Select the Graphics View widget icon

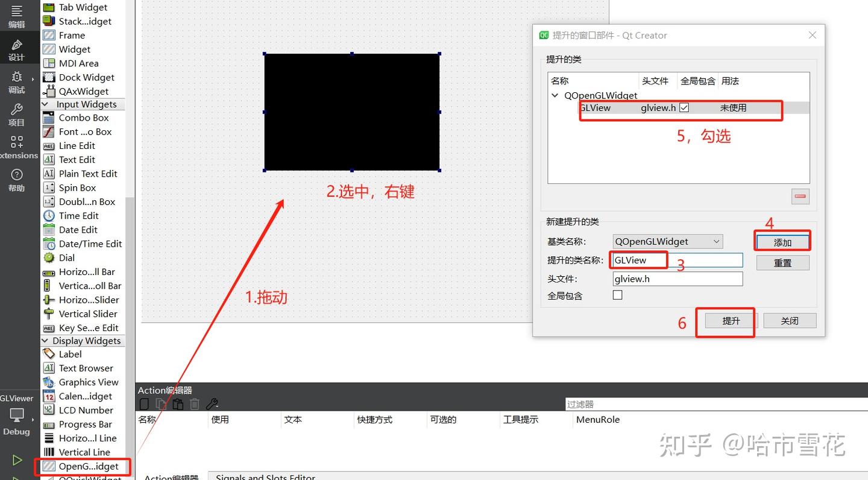tap(49, 382)
